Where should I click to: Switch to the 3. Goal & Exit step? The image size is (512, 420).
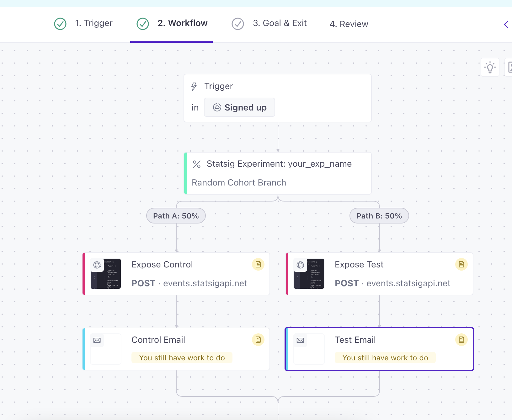click(280, 23)
